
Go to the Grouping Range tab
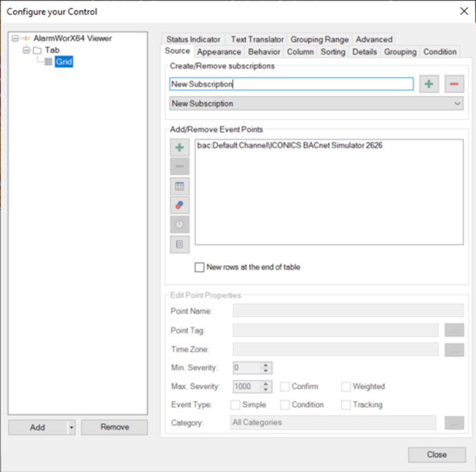[319, 39]
